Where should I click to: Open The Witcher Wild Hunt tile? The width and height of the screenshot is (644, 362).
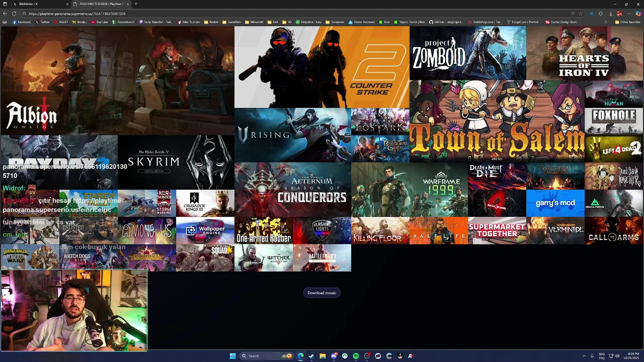[x=263, y=257]
